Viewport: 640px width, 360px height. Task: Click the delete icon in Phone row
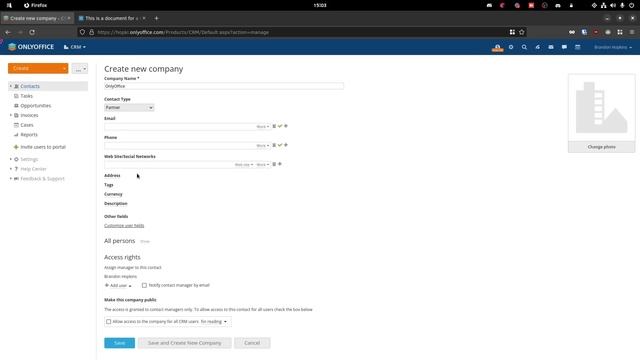pyautogui.click(x=274, y=145)
